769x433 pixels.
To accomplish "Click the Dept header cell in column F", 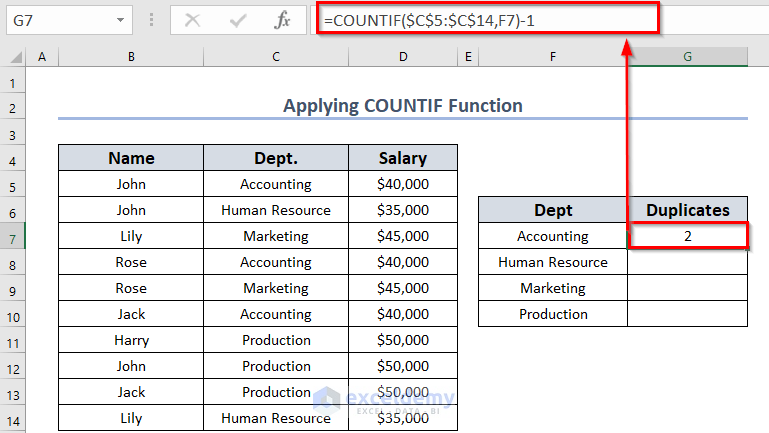I will pos(553,210).
